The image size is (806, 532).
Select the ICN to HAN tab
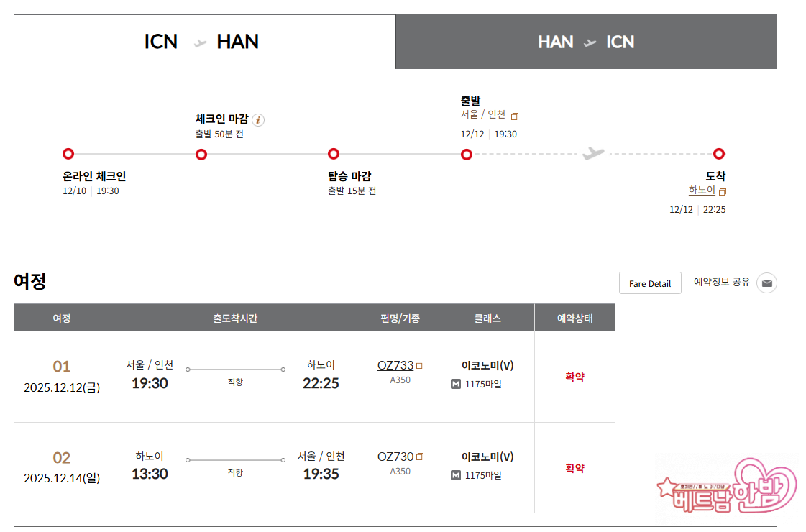tap(204, 42)
